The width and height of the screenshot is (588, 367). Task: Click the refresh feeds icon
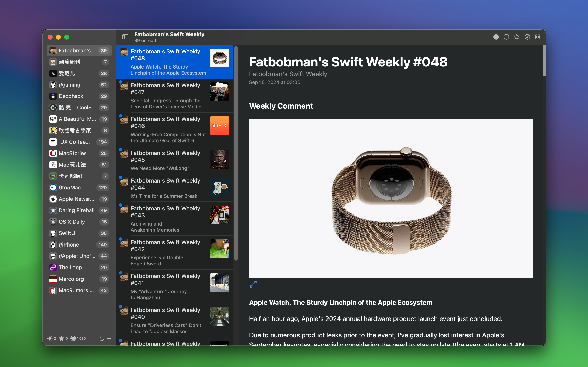[101, 338]
